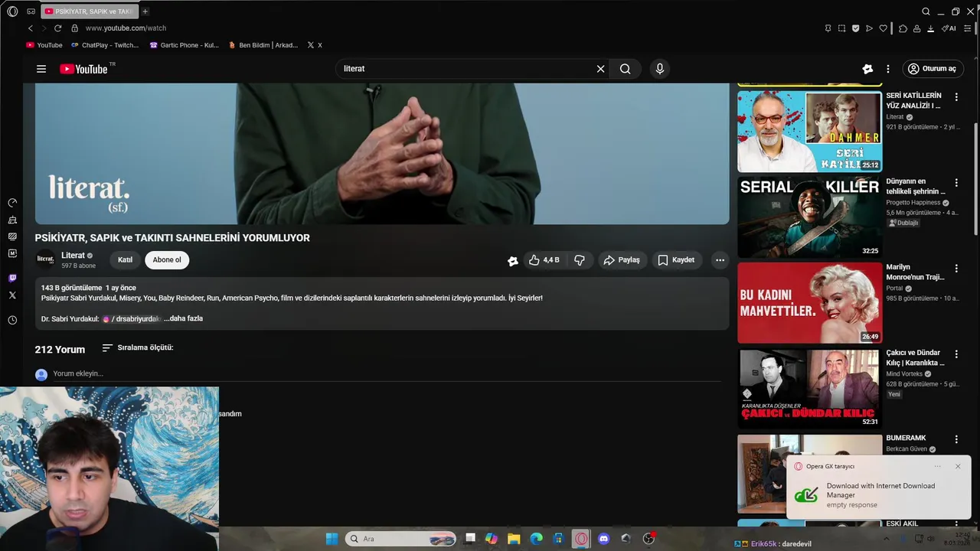
Task: Click the Oturum aç sign-in button
Action: click(x=932, y=69)
